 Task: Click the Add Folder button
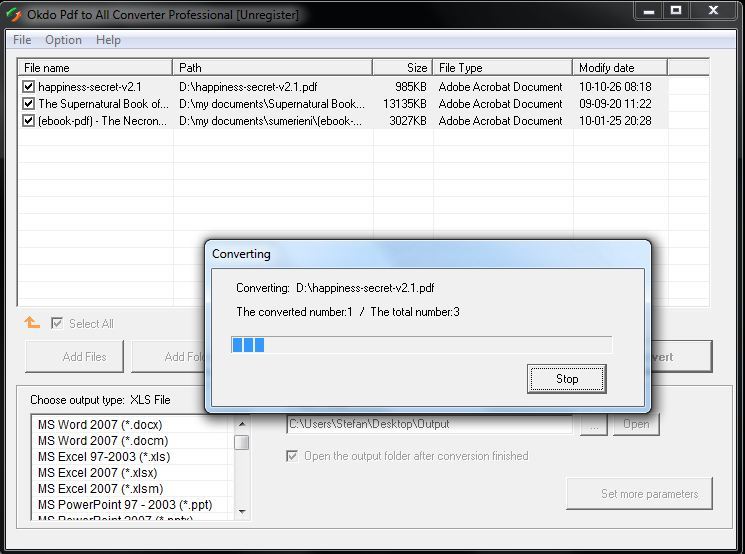(x=168, y=356)
